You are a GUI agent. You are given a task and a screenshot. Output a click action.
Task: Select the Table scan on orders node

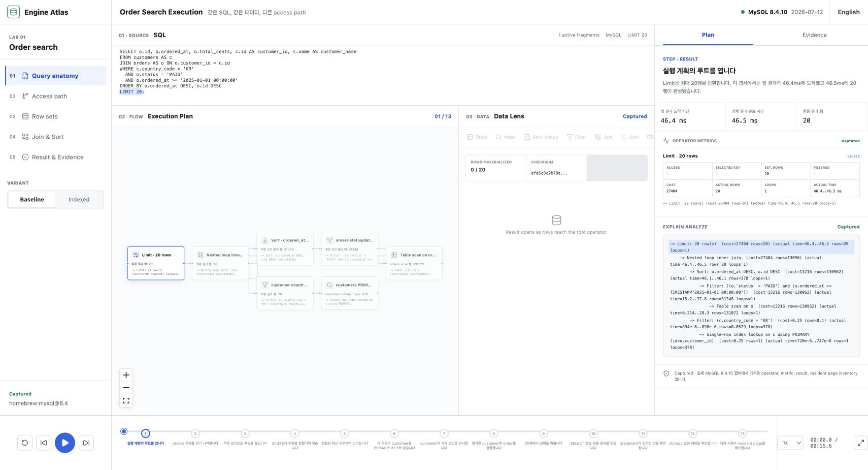click(x=414, y=263)
